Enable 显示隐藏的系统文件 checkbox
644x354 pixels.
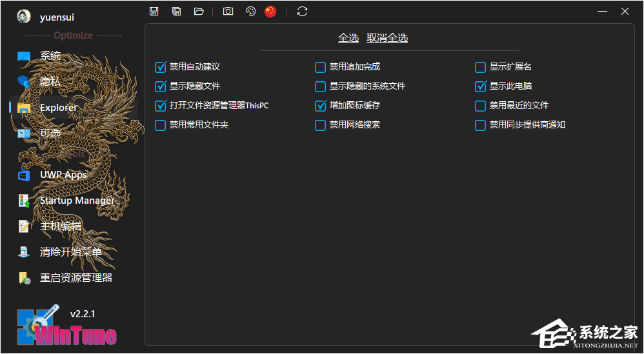point(320,86)
